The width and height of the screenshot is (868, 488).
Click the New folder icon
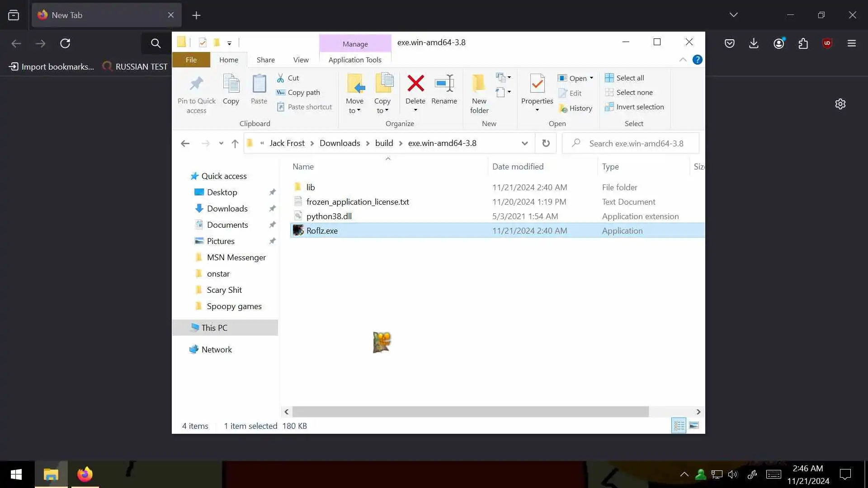[x=479, y=84]
